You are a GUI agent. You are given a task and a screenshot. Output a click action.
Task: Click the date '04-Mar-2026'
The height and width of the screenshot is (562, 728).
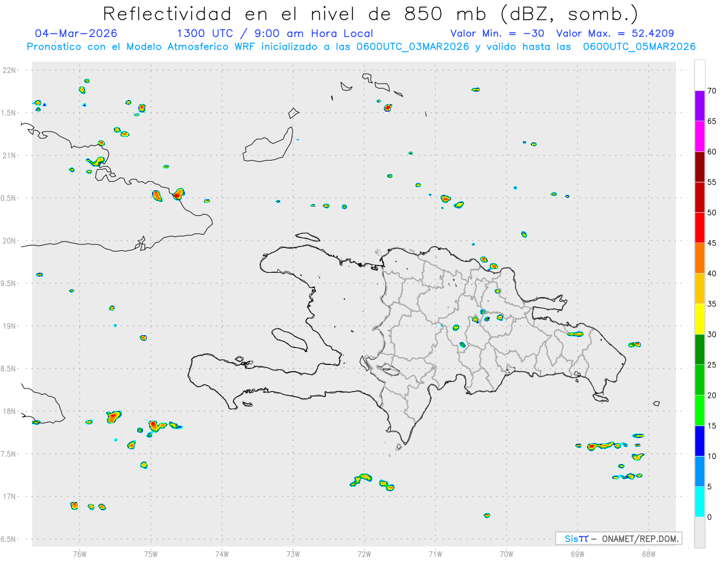[x=76, y=33]
